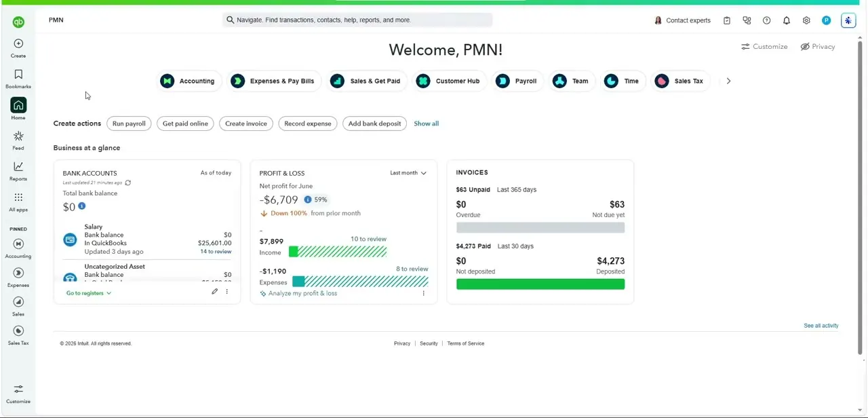This screenshot has height=418, width=868.
Task: Open 14 to review link
Action: coord(216,252)
